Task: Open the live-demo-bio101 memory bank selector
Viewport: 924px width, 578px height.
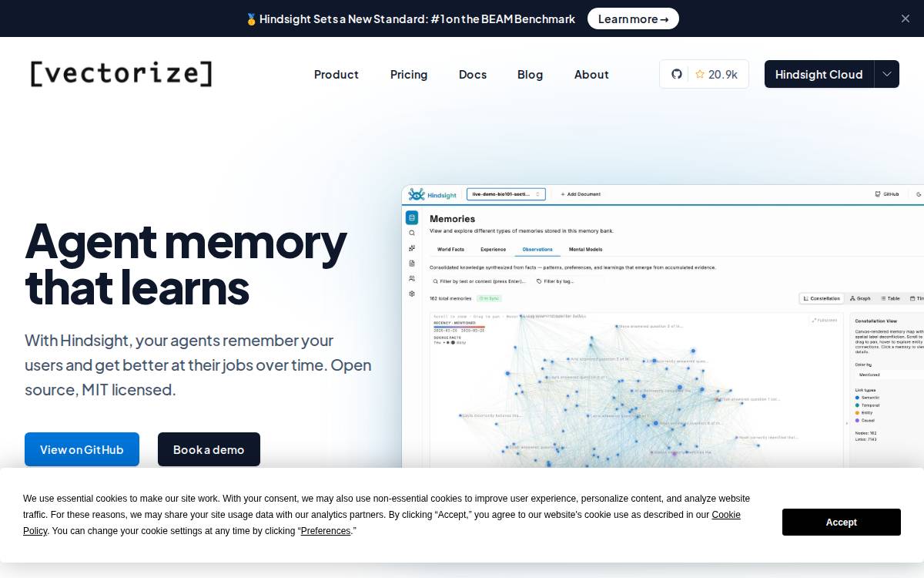Action: (x=506, y=194)
